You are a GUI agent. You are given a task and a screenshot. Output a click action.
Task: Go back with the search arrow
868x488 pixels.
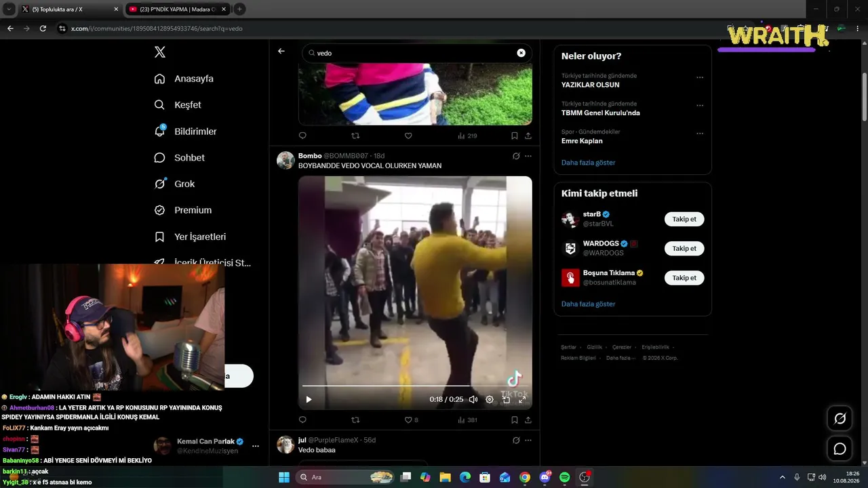(x=281, y=52)
